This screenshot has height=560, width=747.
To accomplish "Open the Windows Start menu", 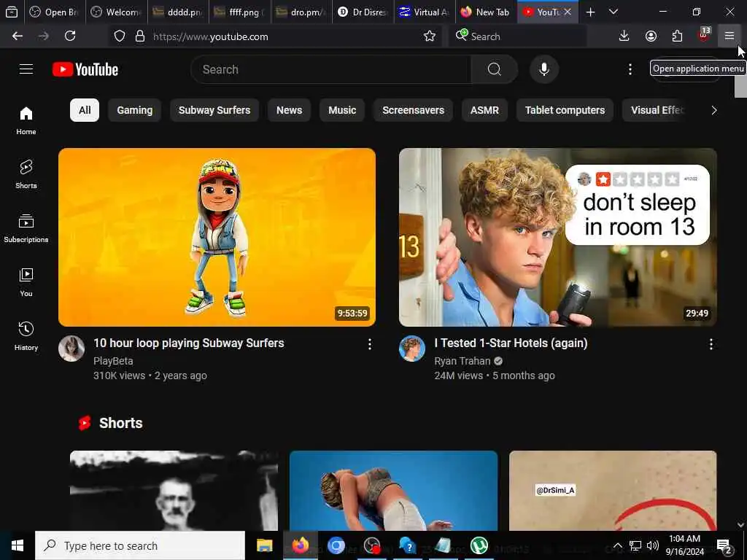I will click(x=18, y=545).
